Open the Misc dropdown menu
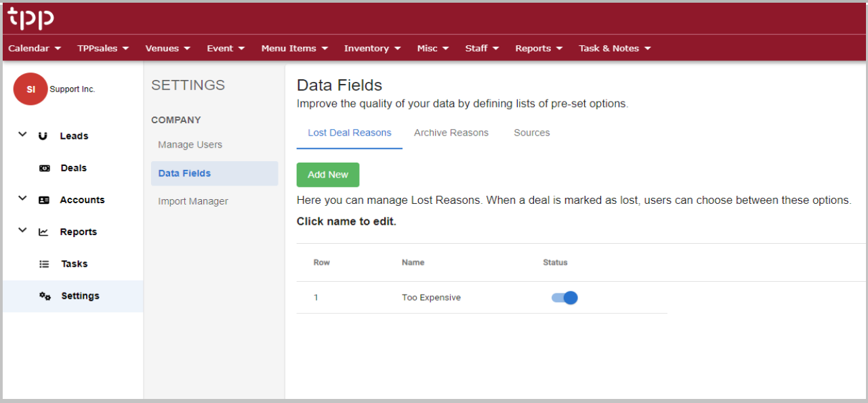The image size is (868, 403). [x=433, y=48]
